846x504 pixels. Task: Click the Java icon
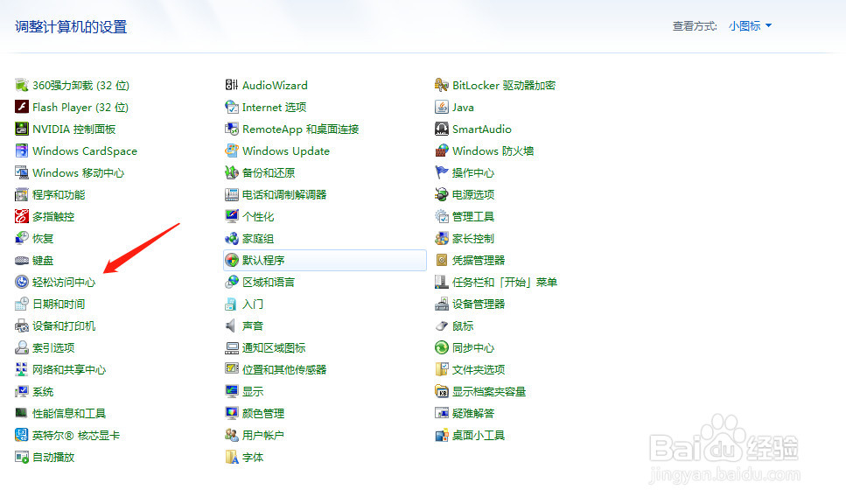tap(441, 107)
